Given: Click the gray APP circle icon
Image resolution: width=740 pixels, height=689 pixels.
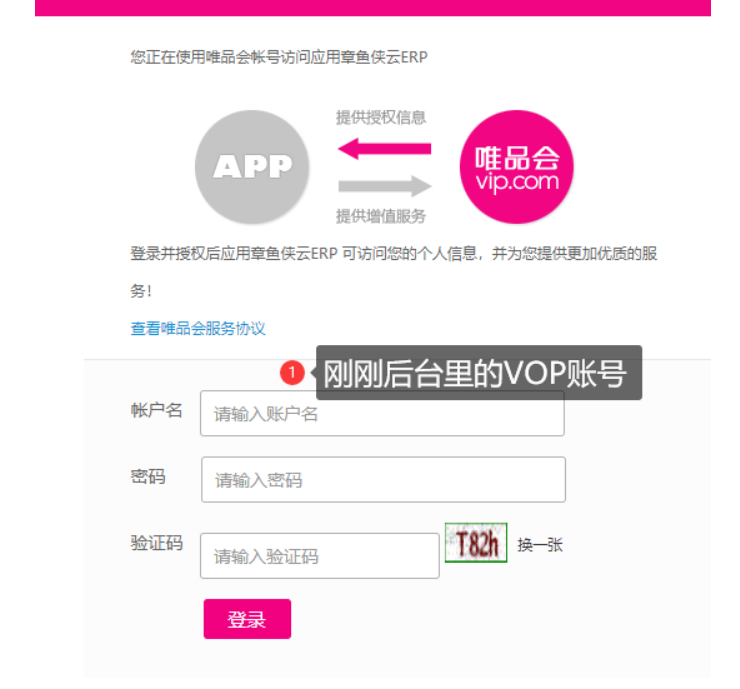Looking at the screenshot, I should (252, 167).
